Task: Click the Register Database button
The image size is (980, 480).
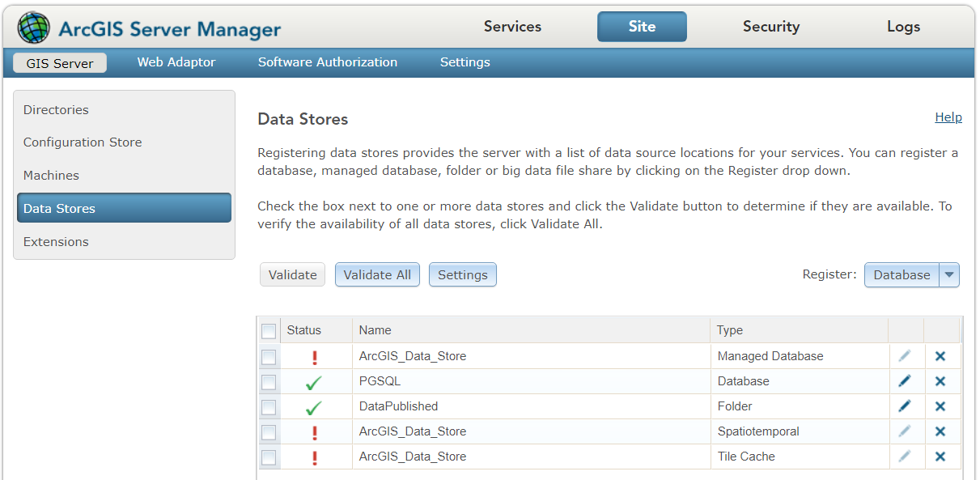Action: click(x=902, y=275)
